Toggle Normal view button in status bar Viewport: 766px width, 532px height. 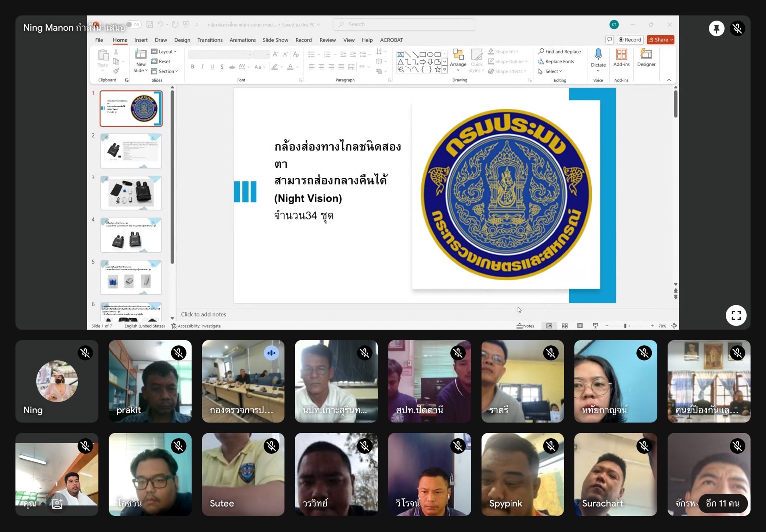(549, 326)
